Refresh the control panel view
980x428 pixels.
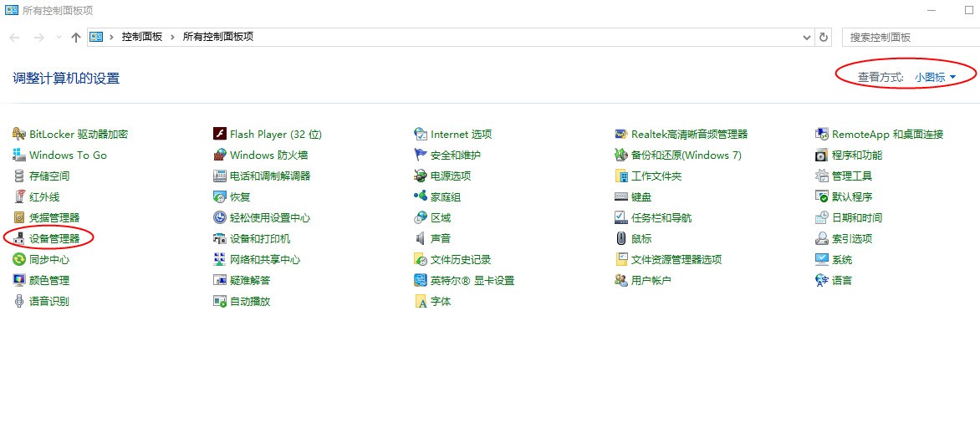point(824,38)
